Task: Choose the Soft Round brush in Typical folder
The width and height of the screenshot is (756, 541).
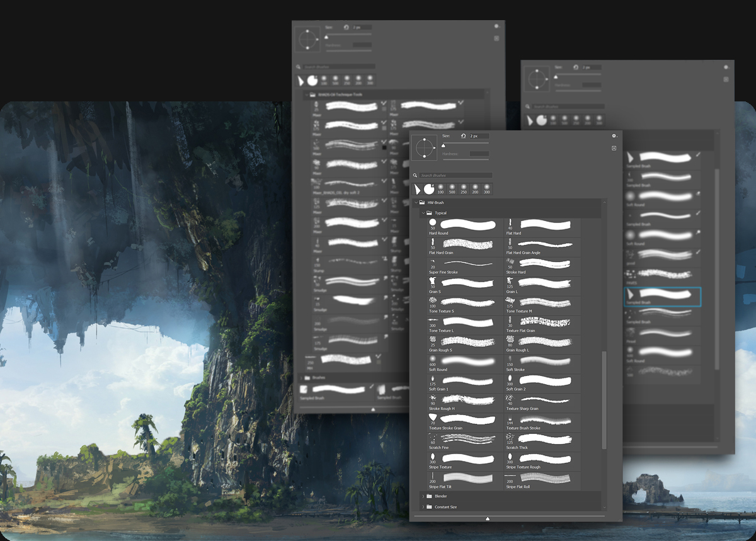Action: [466, 364]
